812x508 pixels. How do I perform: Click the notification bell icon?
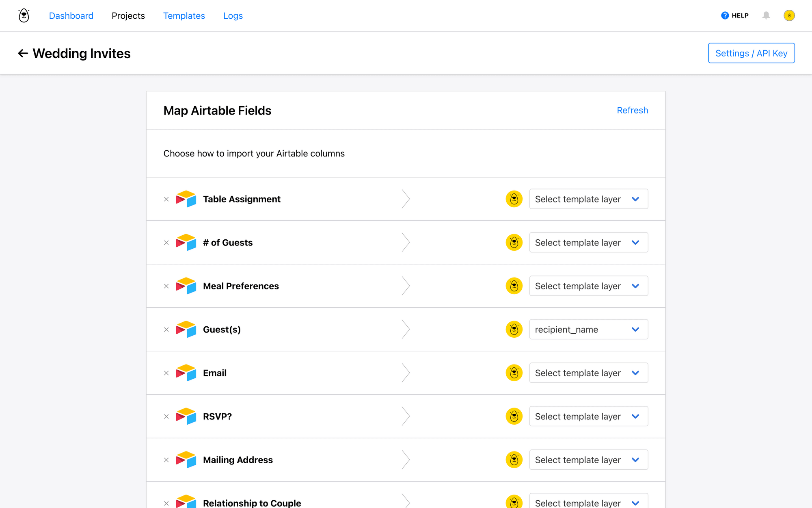click(x=767, y=15)
